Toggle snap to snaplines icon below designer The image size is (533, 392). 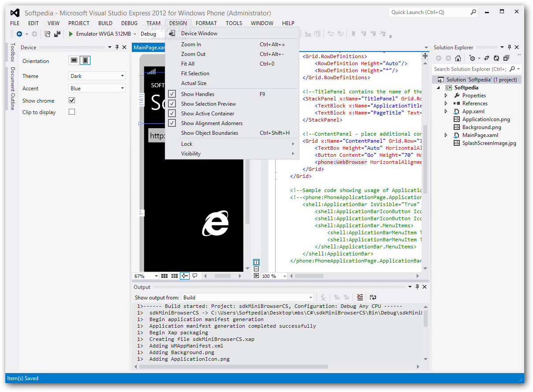pyautogui.click(x=184, y=276)
